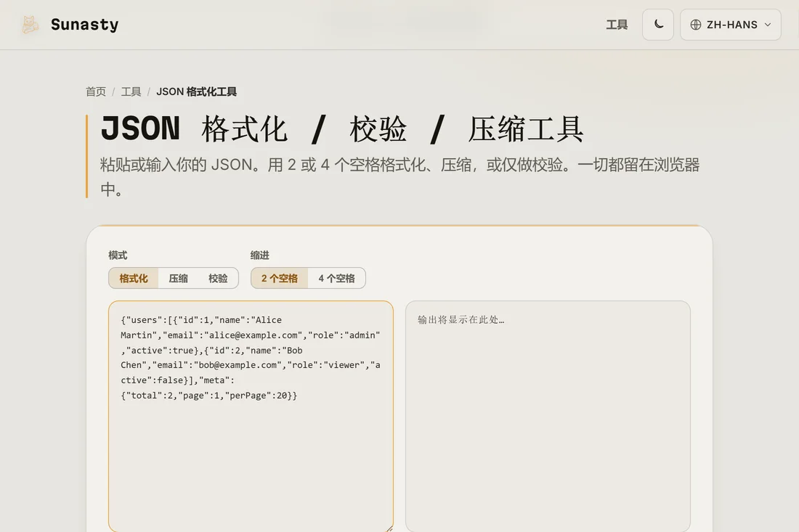Click inside the JSON input textarea
799x532 pixels.
point(251,417)
